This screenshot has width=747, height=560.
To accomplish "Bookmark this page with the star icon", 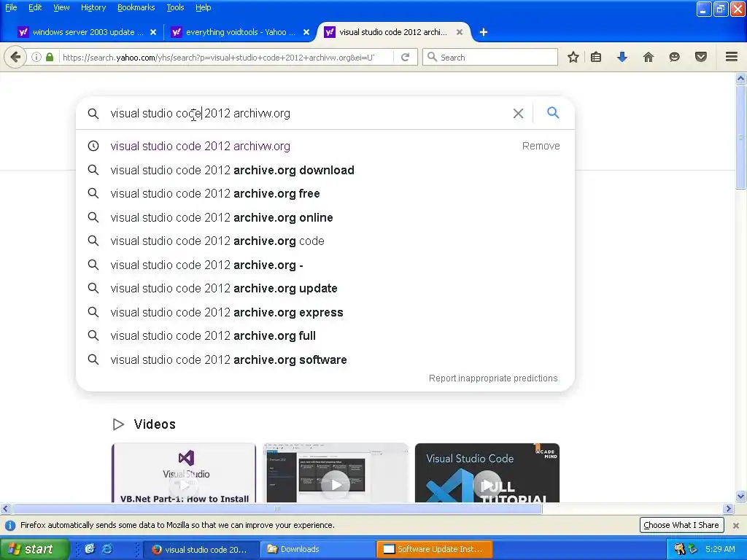I will 573,57.
